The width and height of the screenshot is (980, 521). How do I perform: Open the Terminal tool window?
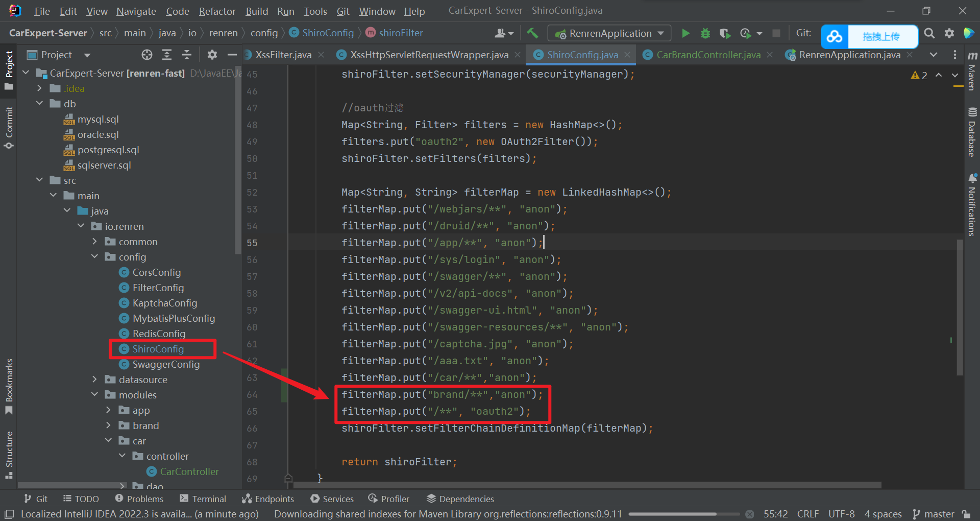click(x=203, y=499)
